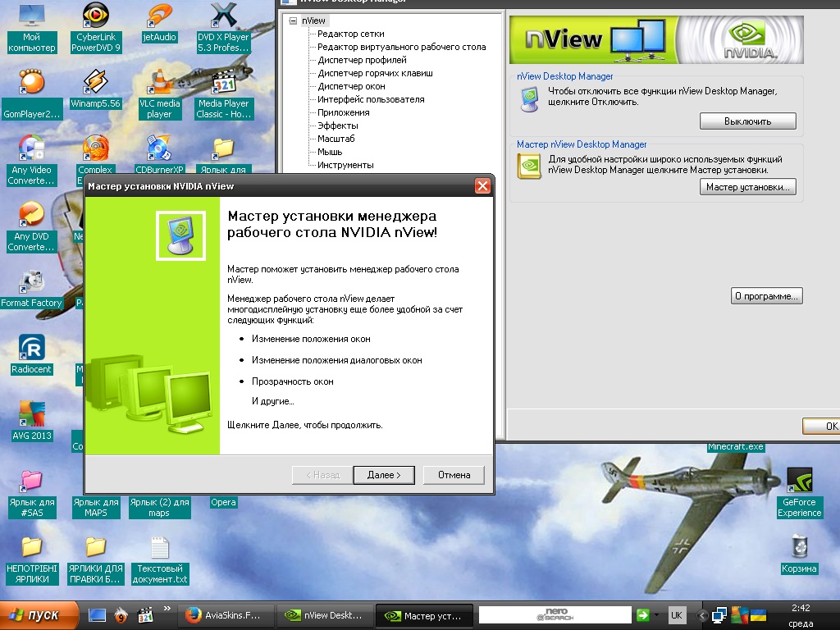
Task: Open Диспетчер профилей tree item
Action: [x=362, y=60]
